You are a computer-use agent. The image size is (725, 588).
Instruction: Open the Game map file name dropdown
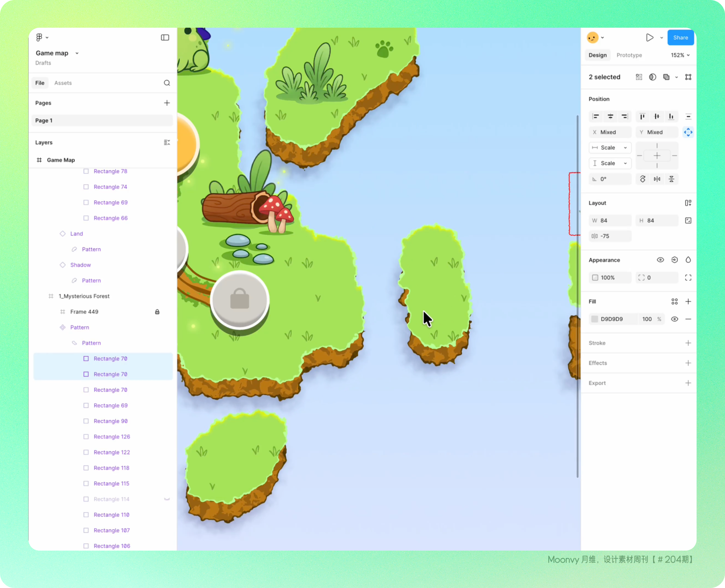77,53
